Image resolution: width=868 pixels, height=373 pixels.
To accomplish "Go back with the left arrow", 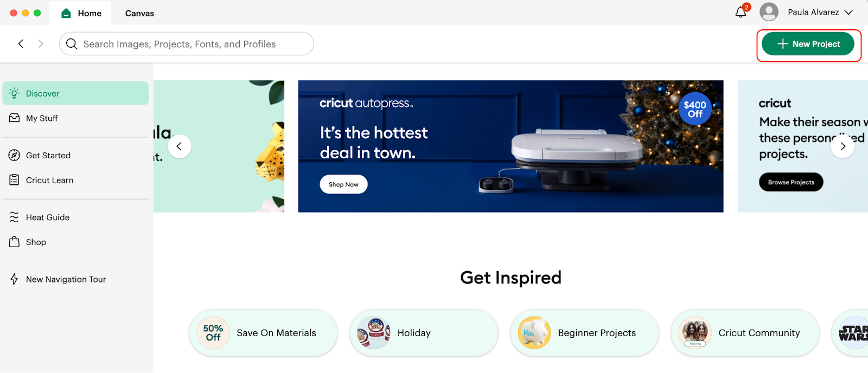I will 21,44.
